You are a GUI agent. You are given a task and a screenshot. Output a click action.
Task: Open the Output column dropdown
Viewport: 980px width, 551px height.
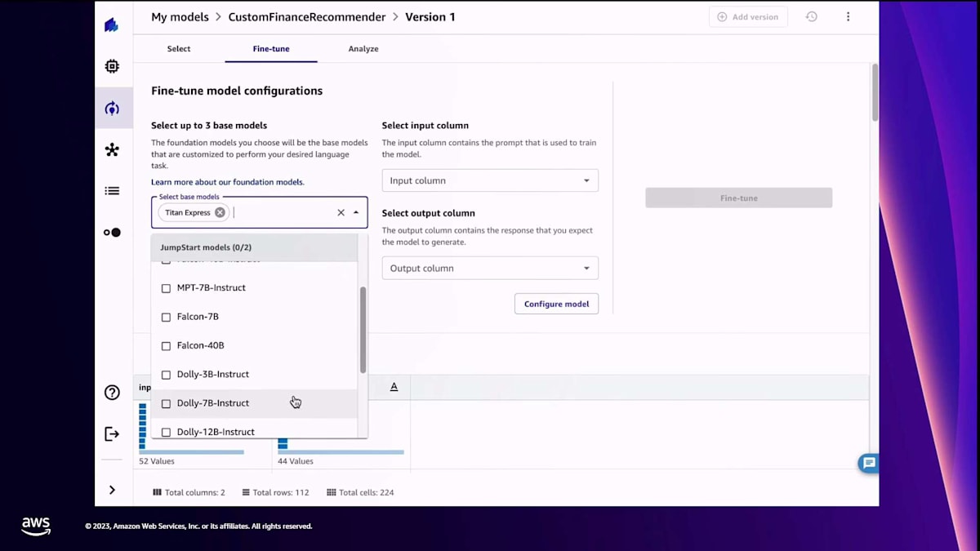click(x=490, y=268)
